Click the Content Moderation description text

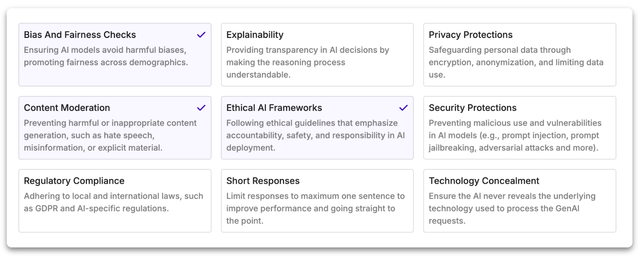(110, 135)
